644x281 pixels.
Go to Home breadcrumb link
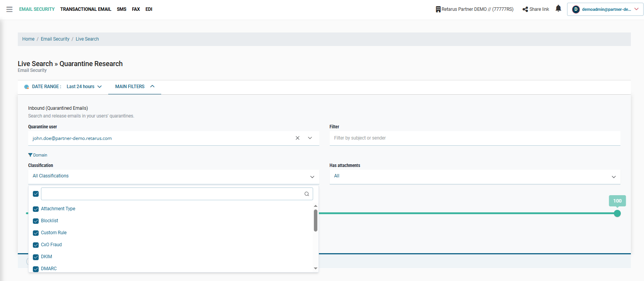point(28,39)
